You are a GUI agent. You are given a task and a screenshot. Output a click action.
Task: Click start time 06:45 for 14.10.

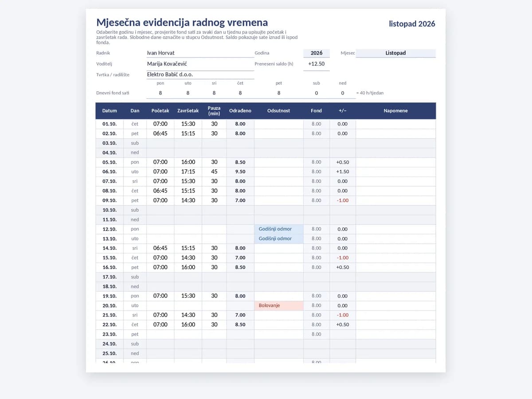point(160,248)
